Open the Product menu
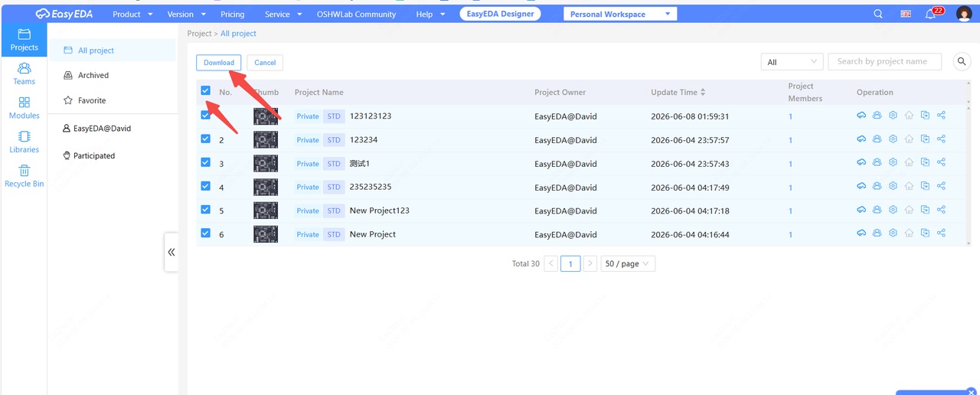Viewport: 980px width, 395px height. [132, 14]
